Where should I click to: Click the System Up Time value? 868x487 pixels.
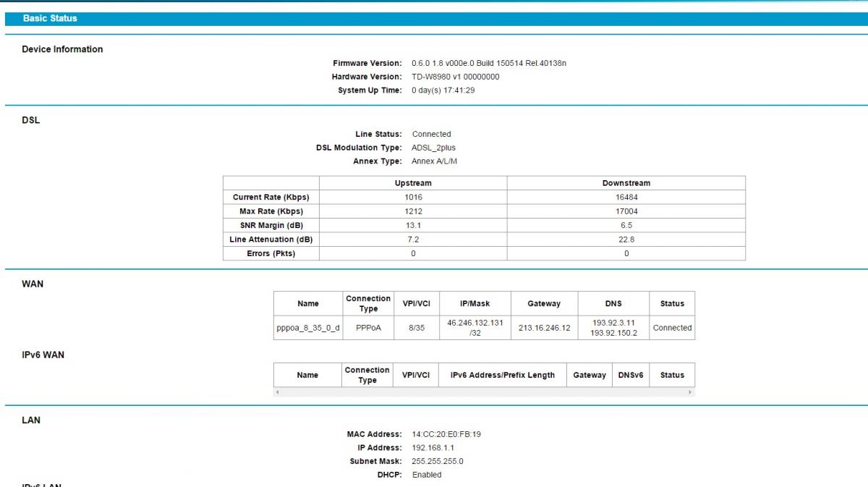click(443, 90)
